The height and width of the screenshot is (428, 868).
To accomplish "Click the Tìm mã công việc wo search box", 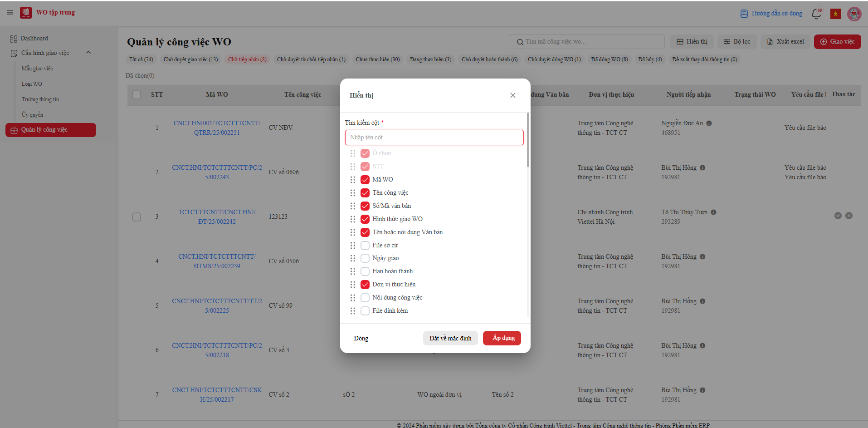I will (x=586, y=42).
